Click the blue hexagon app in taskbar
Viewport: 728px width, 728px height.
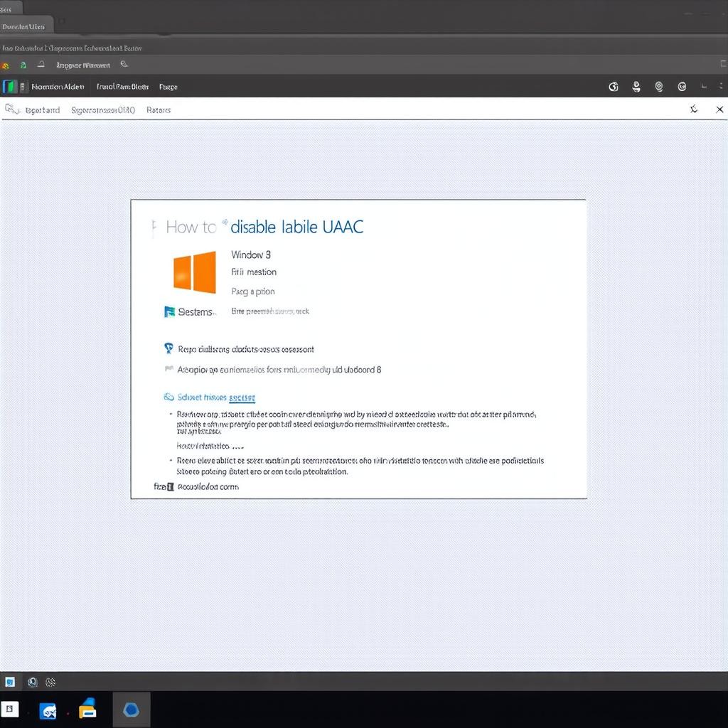[x=131, y=710]
